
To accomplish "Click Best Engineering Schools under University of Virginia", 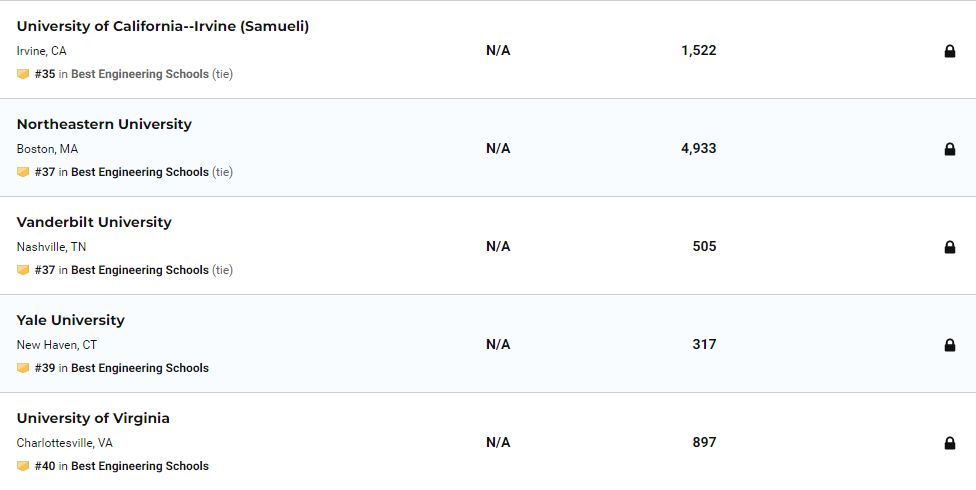I will 139,466.
